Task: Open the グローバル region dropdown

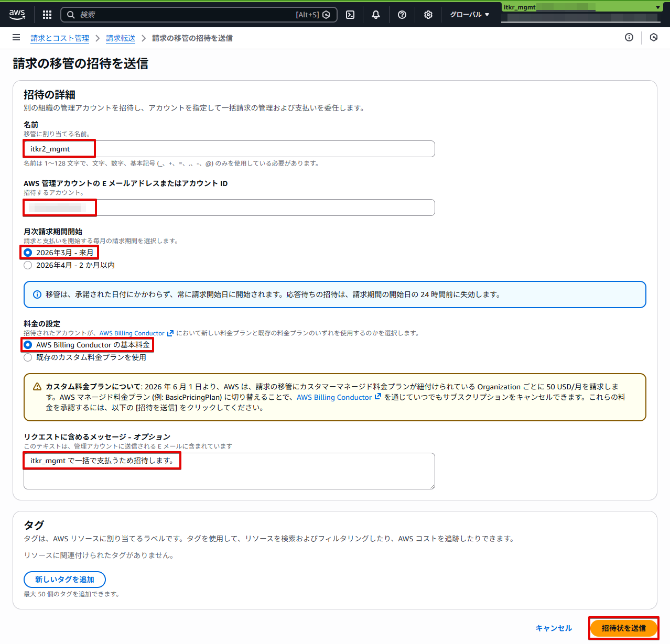Action: tap(470, 15)
